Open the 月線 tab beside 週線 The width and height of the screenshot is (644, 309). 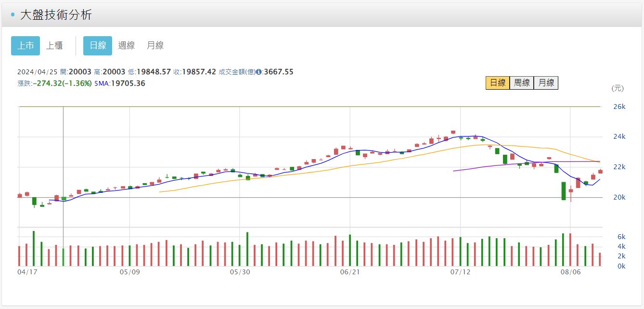point(155,46)
